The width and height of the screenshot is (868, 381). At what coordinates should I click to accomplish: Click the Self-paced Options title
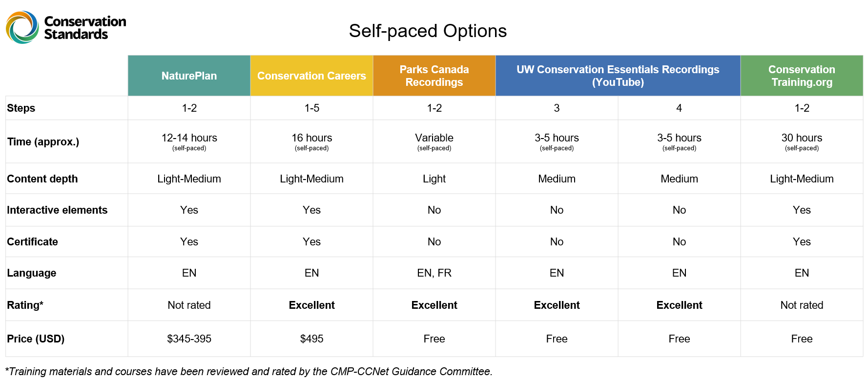pyautogui.click(x=428, y=31)
